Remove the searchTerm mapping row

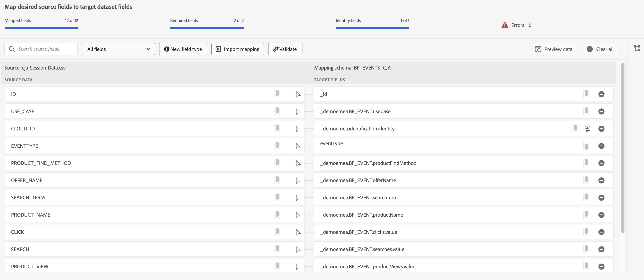point(601,198)
